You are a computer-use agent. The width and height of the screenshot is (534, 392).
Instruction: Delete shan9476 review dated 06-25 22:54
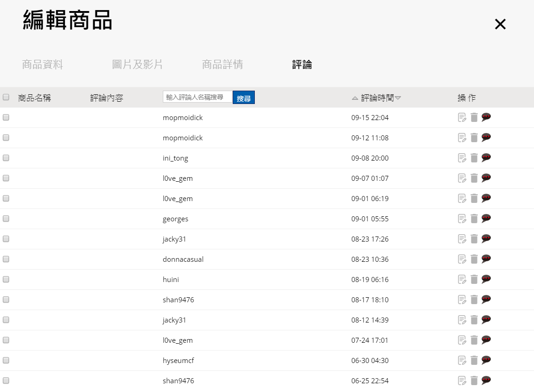click(x=474, y=380)
